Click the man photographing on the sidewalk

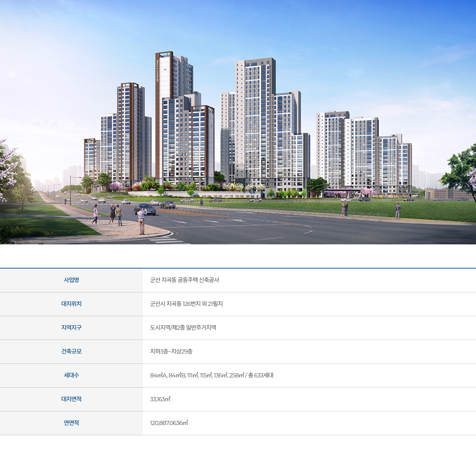click(141, 221)
